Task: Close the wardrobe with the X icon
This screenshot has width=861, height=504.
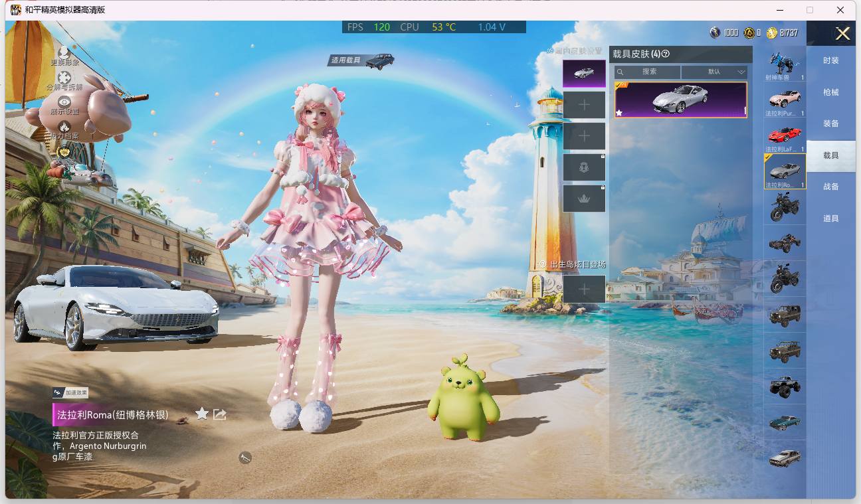Action: [x=842, y=34]
